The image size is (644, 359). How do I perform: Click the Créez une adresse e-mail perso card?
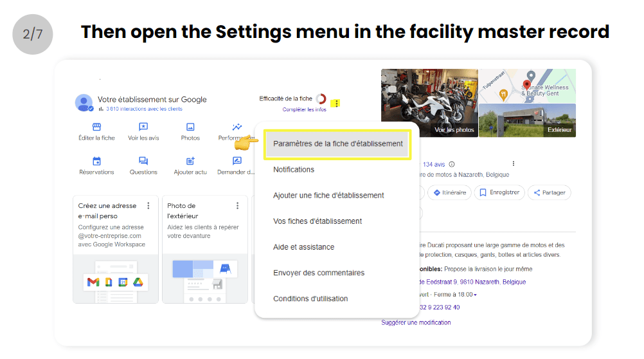pyautogui.click(x=116, y=250)
